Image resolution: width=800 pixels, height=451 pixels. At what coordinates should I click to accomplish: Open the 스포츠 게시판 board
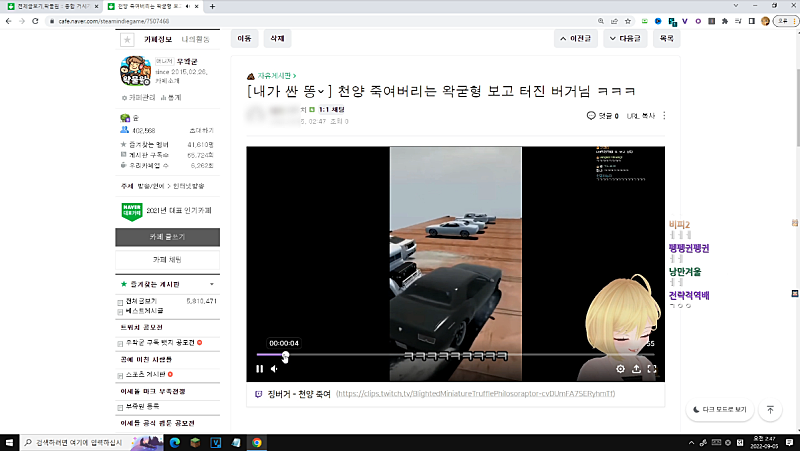pyautogui.click(x=145, y=374)
